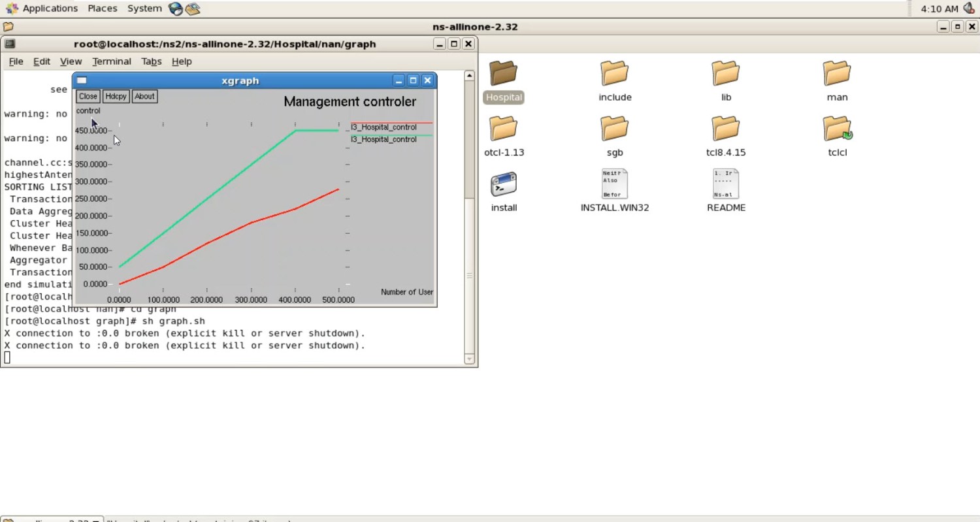Launch the install script icon

tap(503, 185)
